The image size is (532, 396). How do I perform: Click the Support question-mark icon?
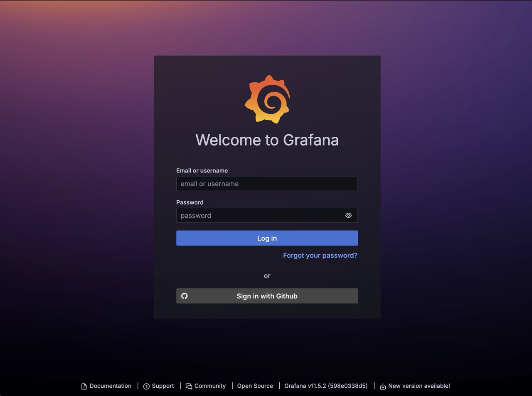pyautogui.click(x=146, y=386)
